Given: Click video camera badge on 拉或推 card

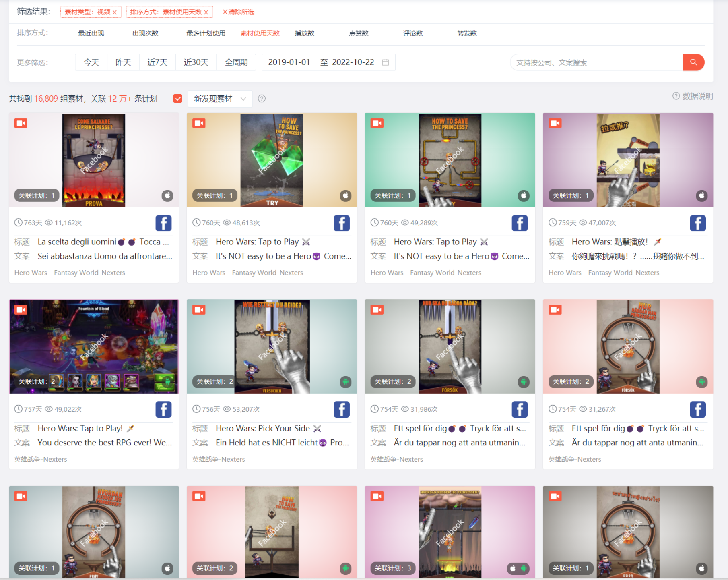Looking at the screenshot, I should pos(555,123).
